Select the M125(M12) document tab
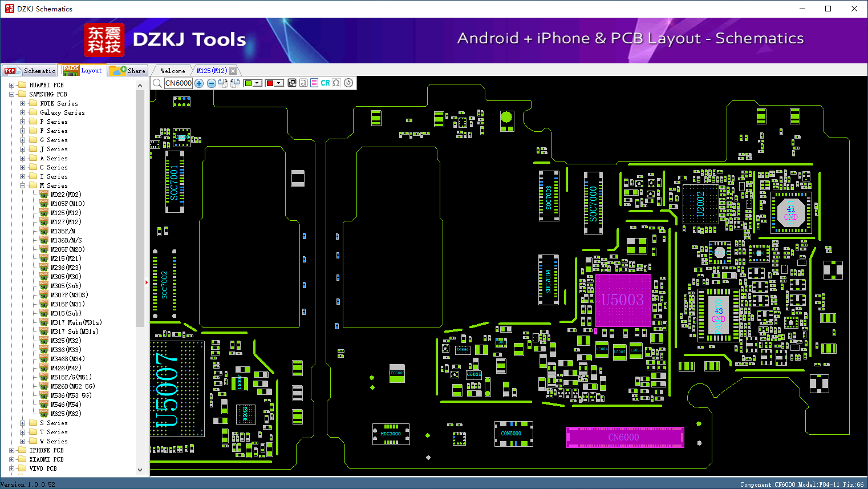The image size is (868, 489). [212, 71]
